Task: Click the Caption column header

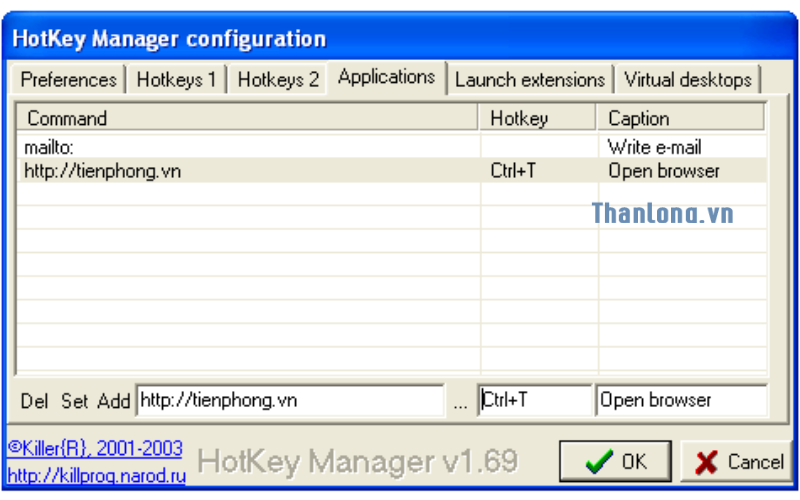Action: (681, 118)
